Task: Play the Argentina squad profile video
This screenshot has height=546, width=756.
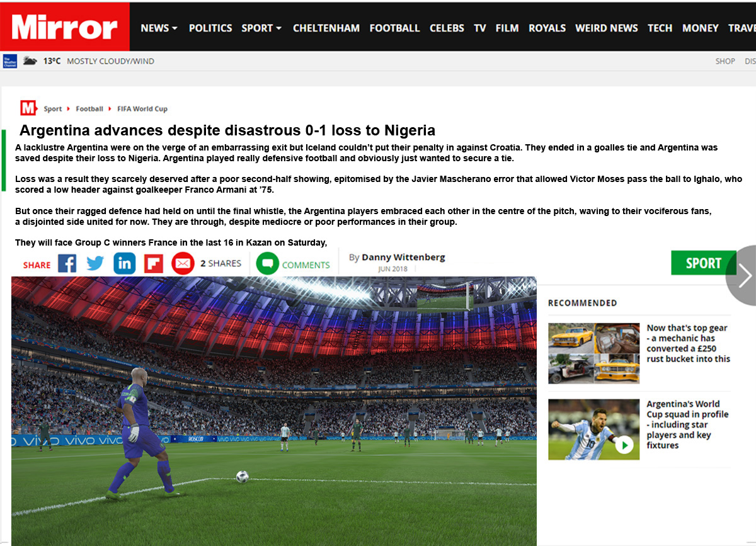Action: click(x=624, y=445)
